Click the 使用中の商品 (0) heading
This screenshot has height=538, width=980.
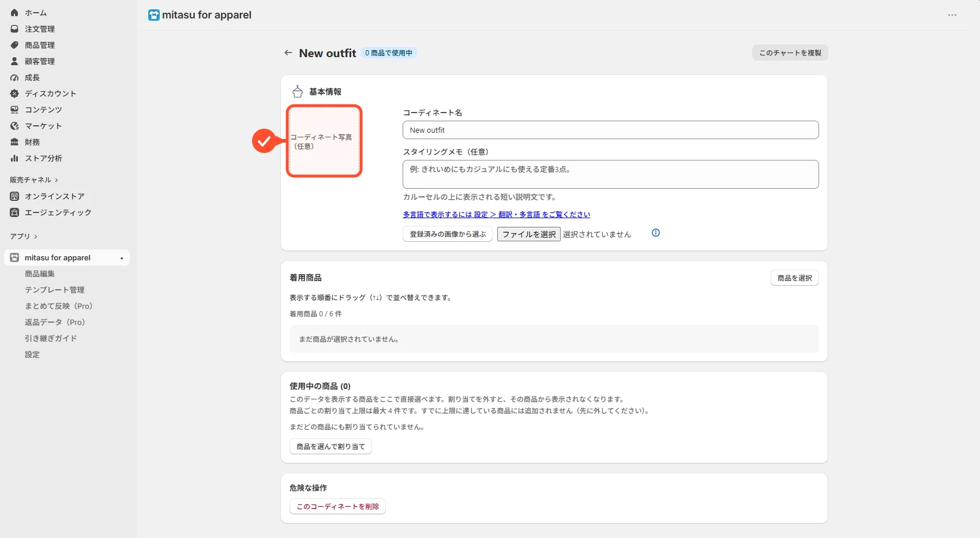(x=320, y=386)
